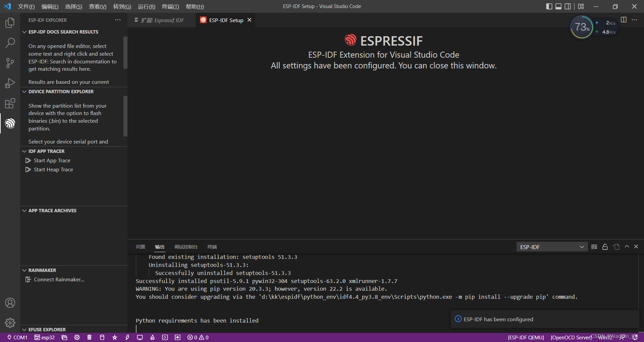Viewport: 644px width, 342px height.
Task: Open the 文件(F) menu
Action: point(26,6)
